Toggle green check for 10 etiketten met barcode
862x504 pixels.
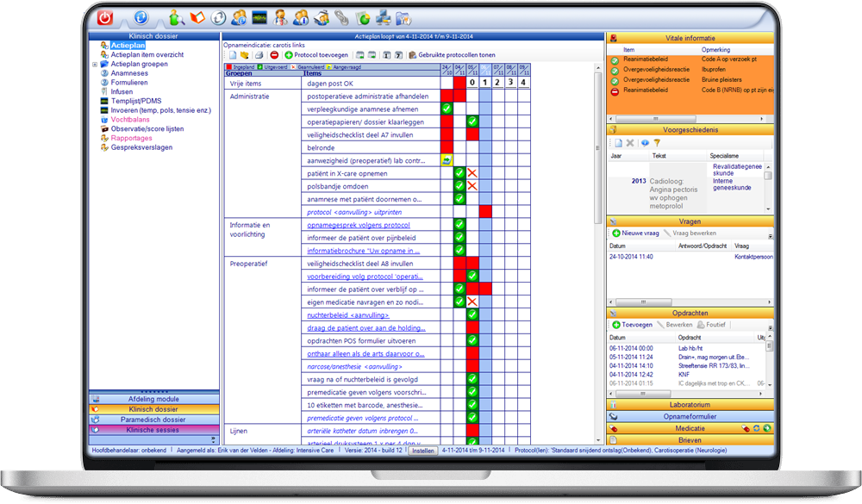tap(472, 405)
